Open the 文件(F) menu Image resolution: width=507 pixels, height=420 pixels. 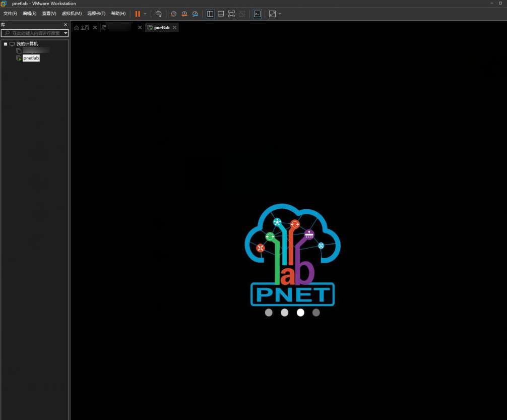click(10, 14)
